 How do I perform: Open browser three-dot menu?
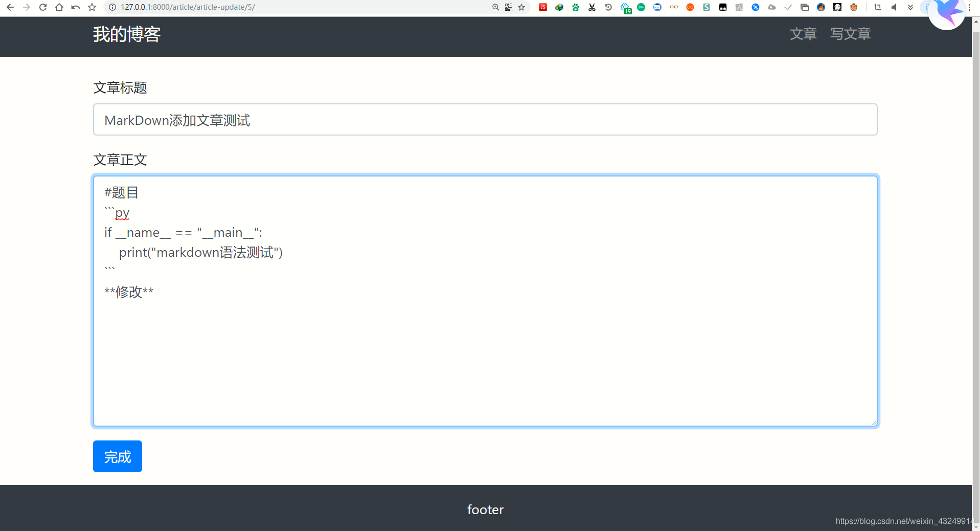pyautogui.click(x=970, y=7)
